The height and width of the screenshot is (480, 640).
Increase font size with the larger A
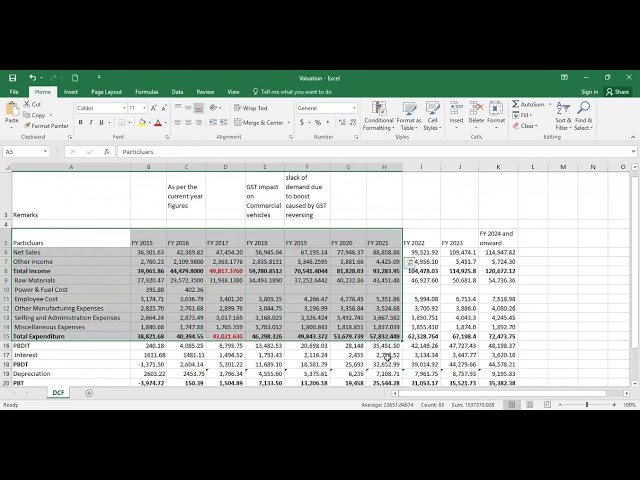(x=153, y=108)
